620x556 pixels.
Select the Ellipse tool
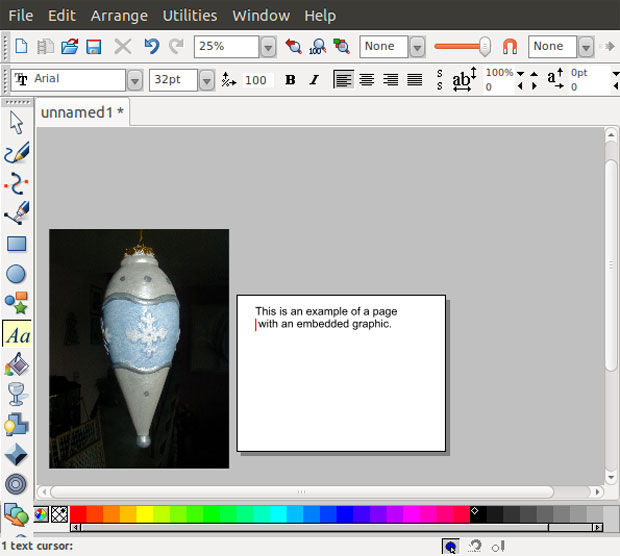pyautogui.click(x=16, y=274)
